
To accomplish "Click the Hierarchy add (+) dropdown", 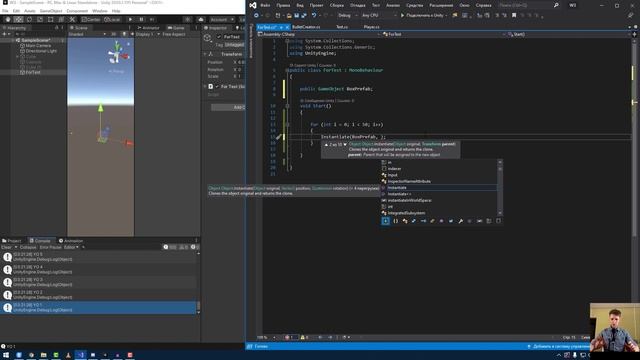I will click(6, 34).
